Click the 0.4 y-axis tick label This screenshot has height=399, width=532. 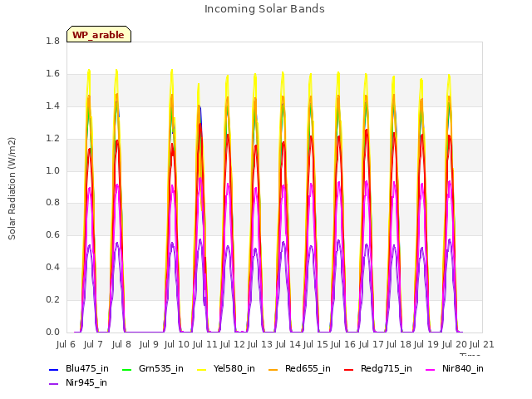click(52, 268)
